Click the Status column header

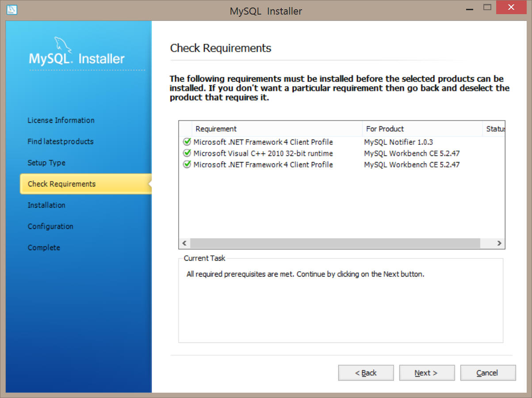click(x=494, y=129)
